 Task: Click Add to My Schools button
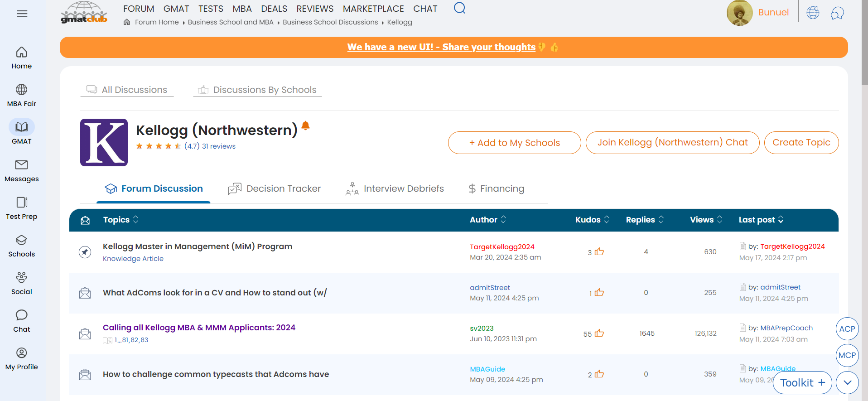[514, 143]
